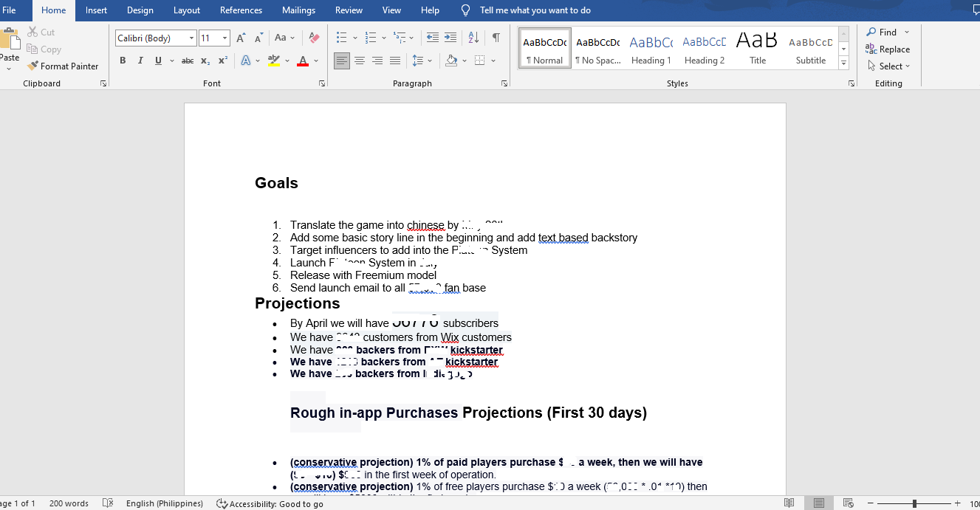Switch to the Mailings tab

298,10
